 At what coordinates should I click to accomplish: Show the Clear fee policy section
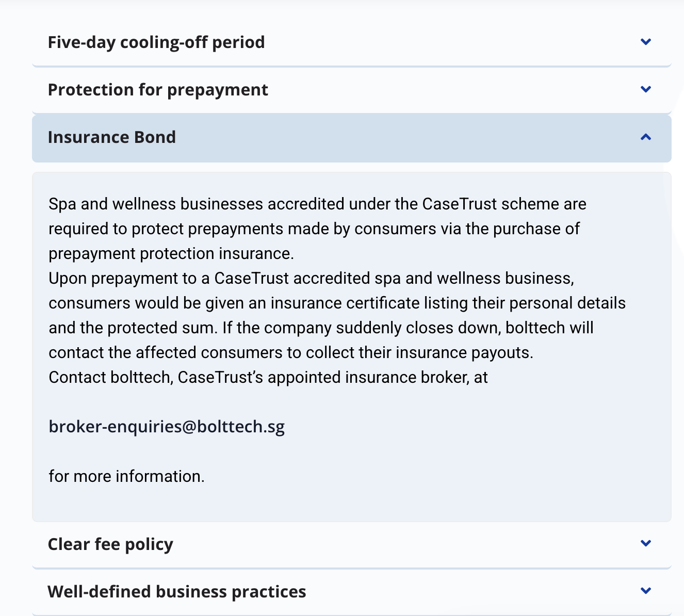[x=110, y=544]
